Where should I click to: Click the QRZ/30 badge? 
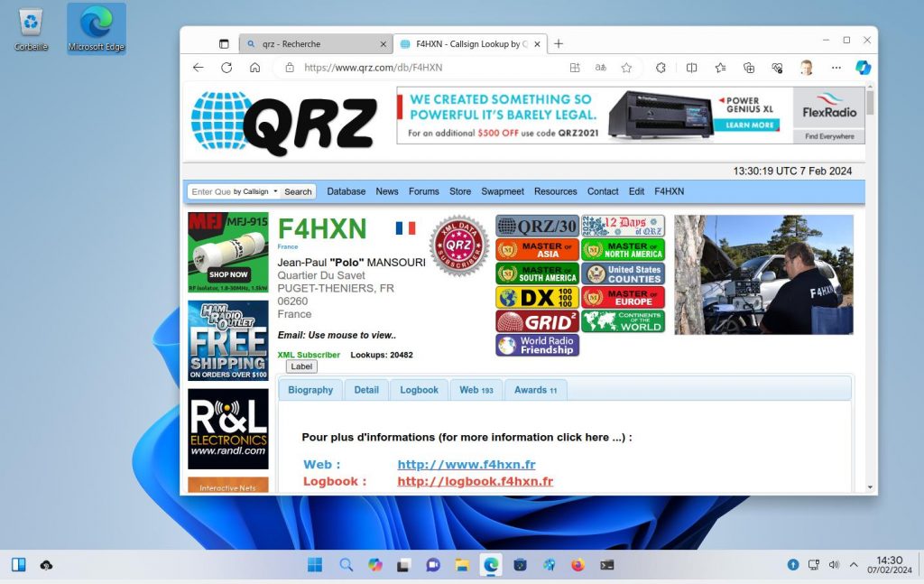point(538,226)
